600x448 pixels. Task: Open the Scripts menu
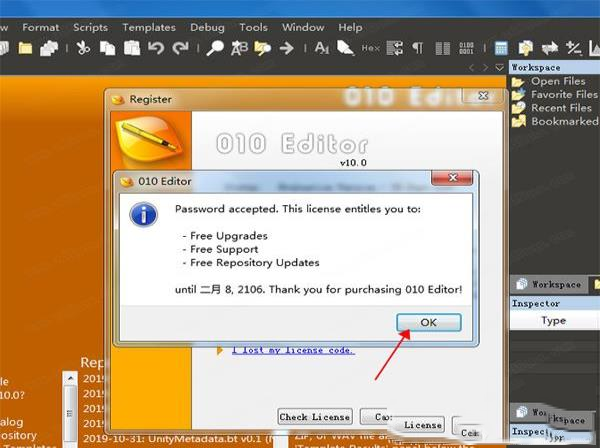point(90,28)
